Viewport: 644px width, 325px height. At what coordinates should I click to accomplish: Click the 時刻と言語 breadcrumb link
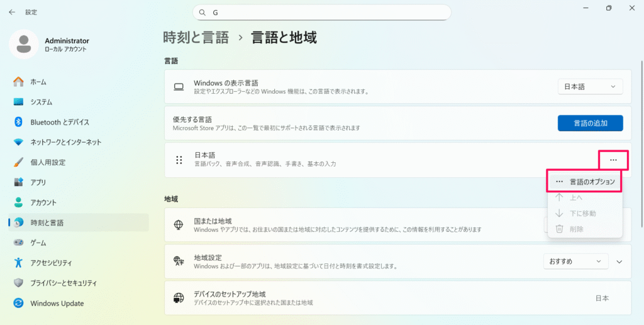click(196, 38)
